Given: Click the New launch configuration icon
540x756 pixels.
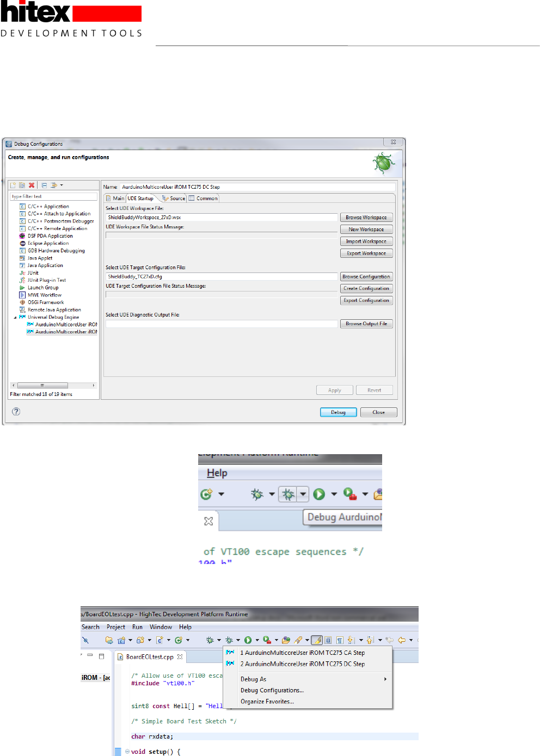Looking at the screenshot, I should (x=13, y=185).
